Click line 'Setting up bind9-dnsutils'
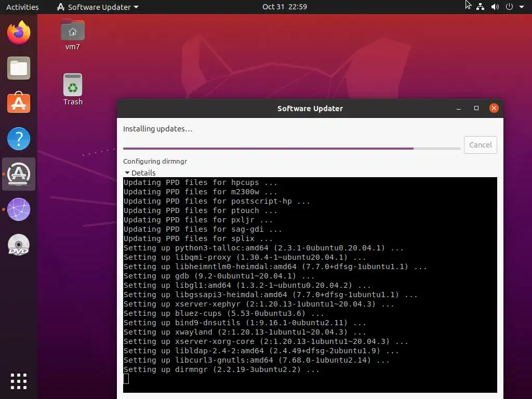 [x=245, y=323]
